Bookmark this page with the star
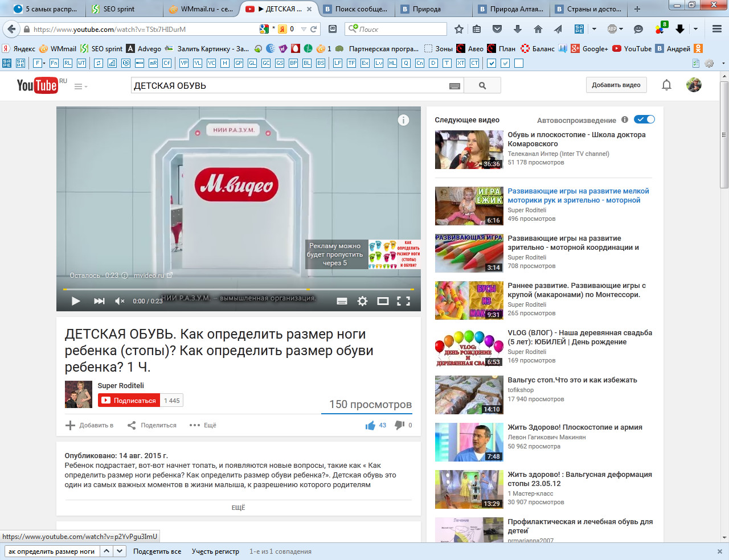The image size is (729, 560). tap(459, 29)
